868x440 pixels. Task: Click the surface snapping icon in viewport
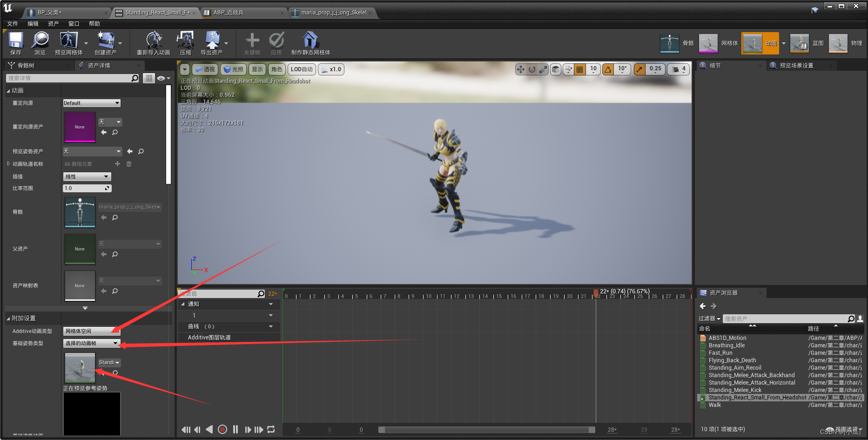point(568,69)
